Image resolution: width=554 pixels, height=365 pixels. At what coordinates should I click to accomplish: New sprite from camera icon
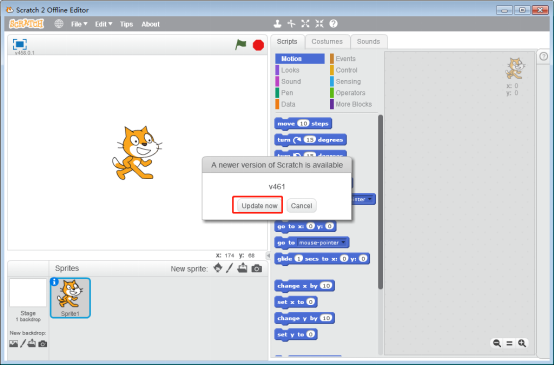(257, 269)
